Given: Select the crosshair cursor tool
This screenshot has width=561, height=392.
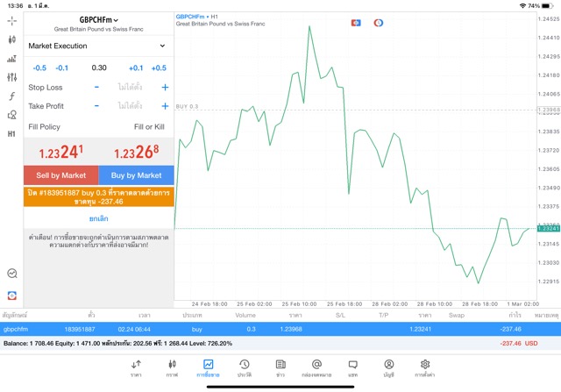Looking at the screenshot, I should (11, 21).
